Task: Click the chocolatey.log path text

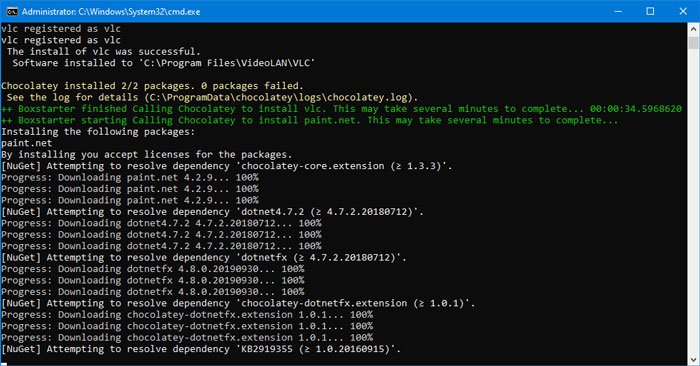Action: pyautogui.click(x=282, y=97)
